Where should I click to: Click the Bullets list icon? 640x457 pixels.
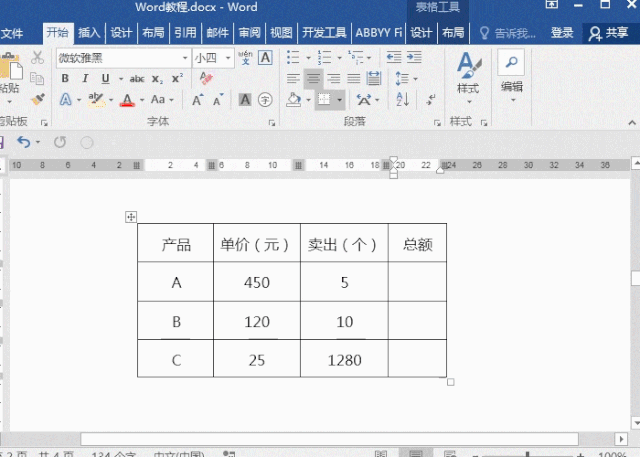click(293, 58)
